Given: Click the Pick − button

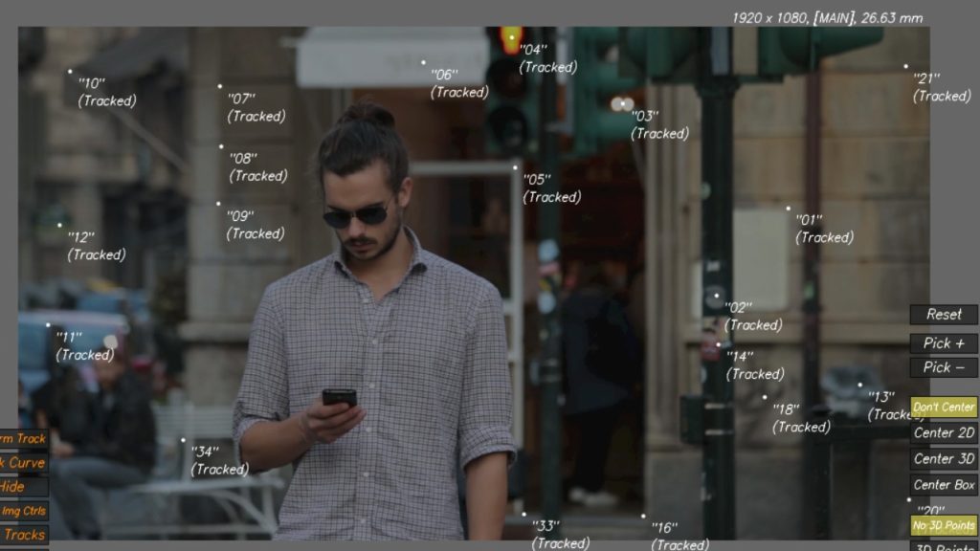Looking at the screenshot, I should (944, 367).
